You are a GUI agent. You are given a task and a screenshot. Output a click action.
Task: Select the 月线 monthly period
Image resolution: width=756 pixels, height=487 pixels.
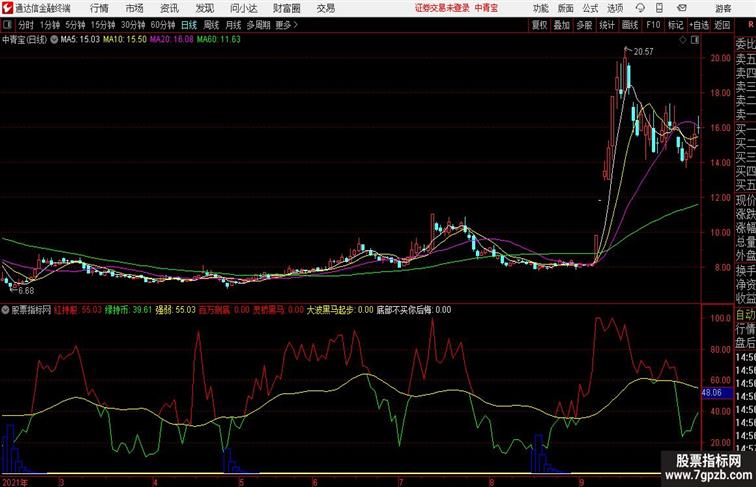(x=233, y=25)
